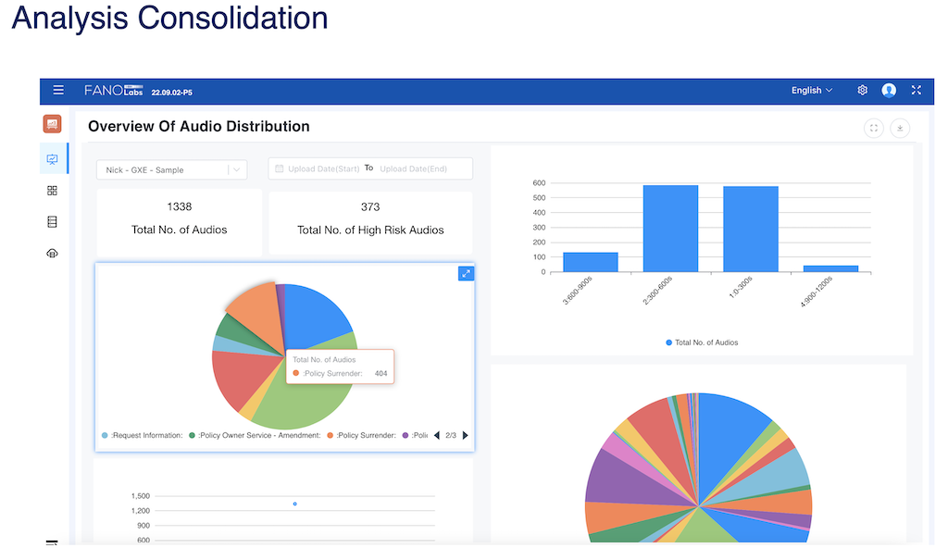Image resolution: width=948 pixels, height=560 pixels.
Task: Click the 1:0-300s bar in chart
Action: (751, 230)
